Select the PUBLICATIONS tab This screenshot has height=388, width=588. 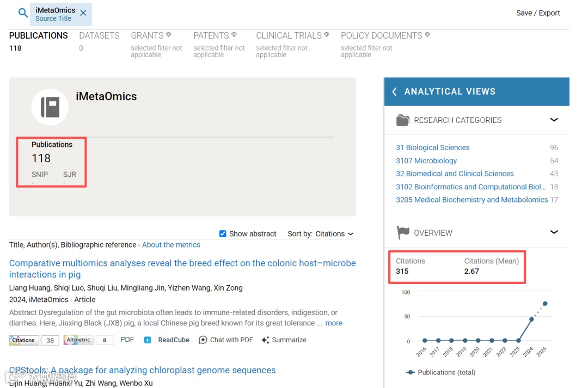click(x=38, y=35)
